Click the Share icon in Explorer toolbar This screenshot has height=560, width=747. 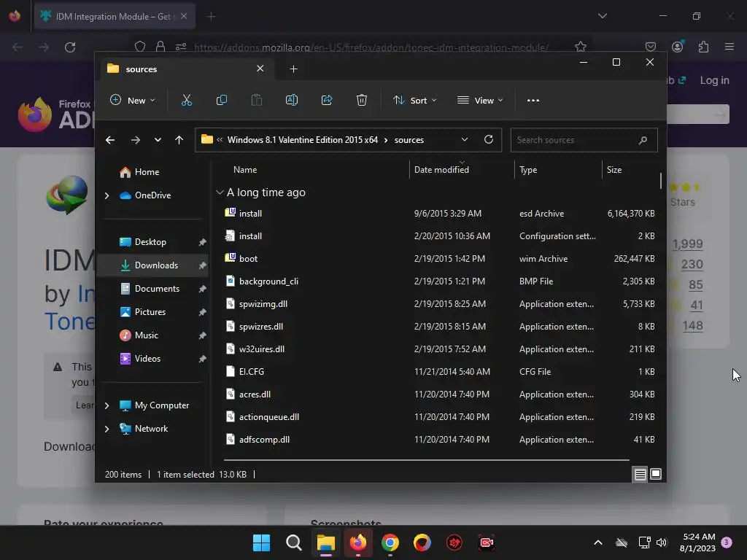pyautogui.click(x=327, y=100)
